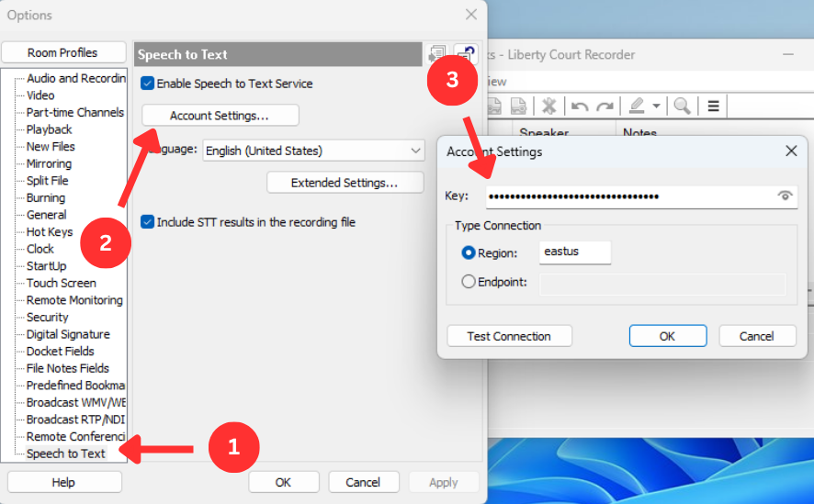Click the Speaker column header
Viewport: 814px width, 504px height.
tap(544, 133)
